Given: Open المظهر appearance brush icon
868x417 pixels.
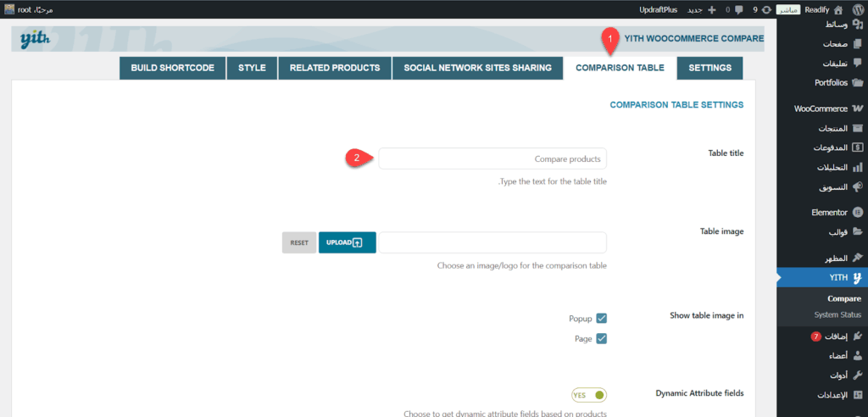Looking at the screenshot, I should click(858, 258).
